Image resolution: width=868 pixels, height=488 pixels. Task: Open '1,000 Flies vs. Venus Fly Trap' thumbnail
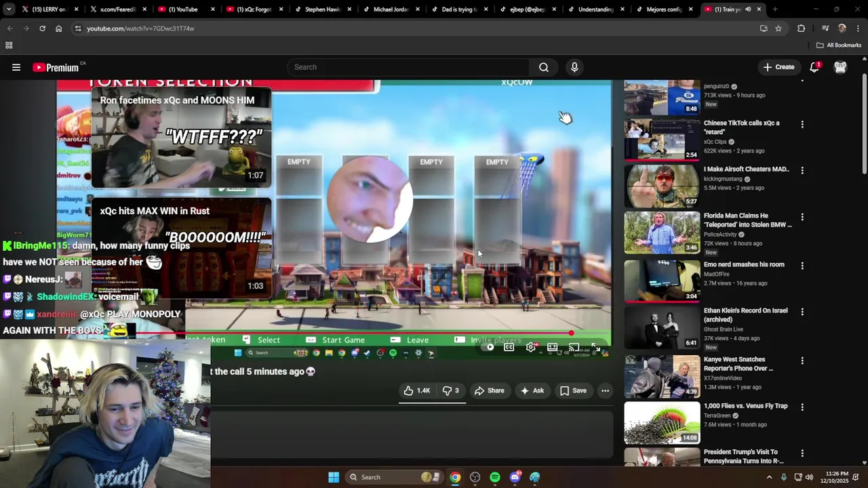(x=662, y=423)
